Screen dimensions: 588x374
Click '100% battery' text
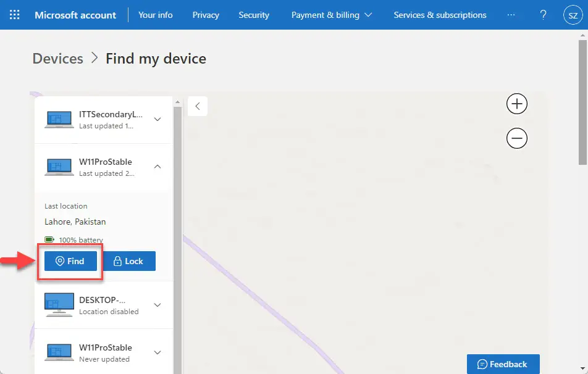click(x=81, y=240)
